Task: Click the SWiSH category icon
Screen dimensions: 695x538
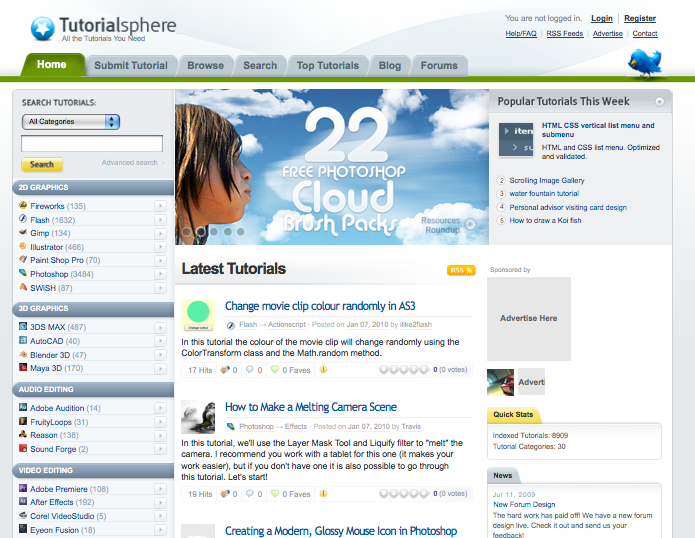Action: click(23, 287)
